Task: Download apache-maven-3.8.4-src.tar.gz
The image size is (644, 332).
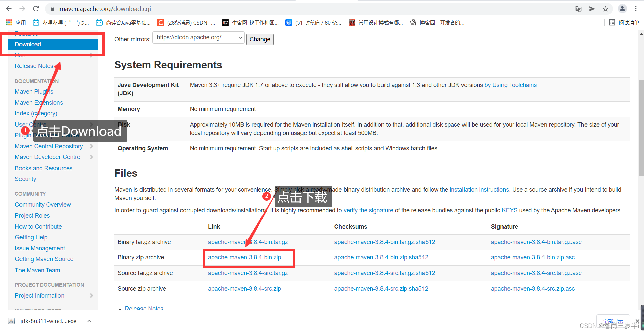Action: [248, 273]
